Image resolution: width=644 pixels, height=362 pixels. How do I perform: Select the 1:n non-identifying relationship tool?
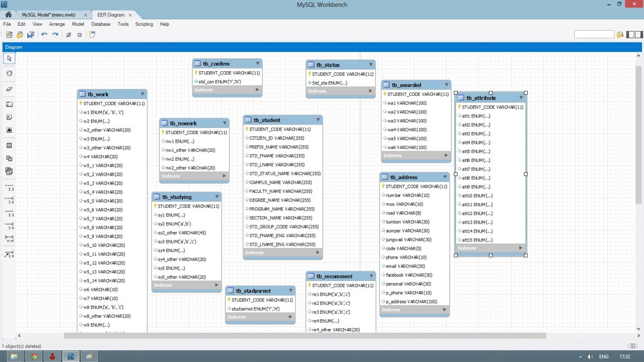[9, 200]
